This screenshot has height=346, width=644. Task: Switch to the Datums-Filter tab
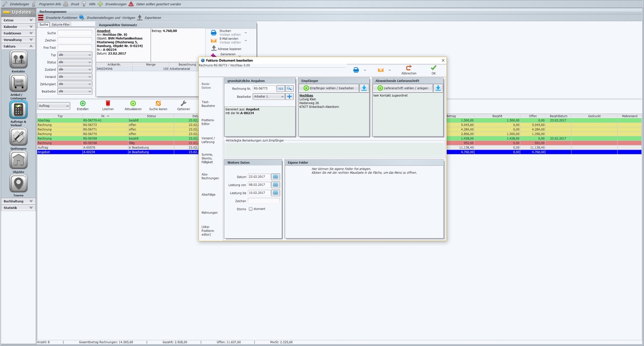tap(61, 25)
